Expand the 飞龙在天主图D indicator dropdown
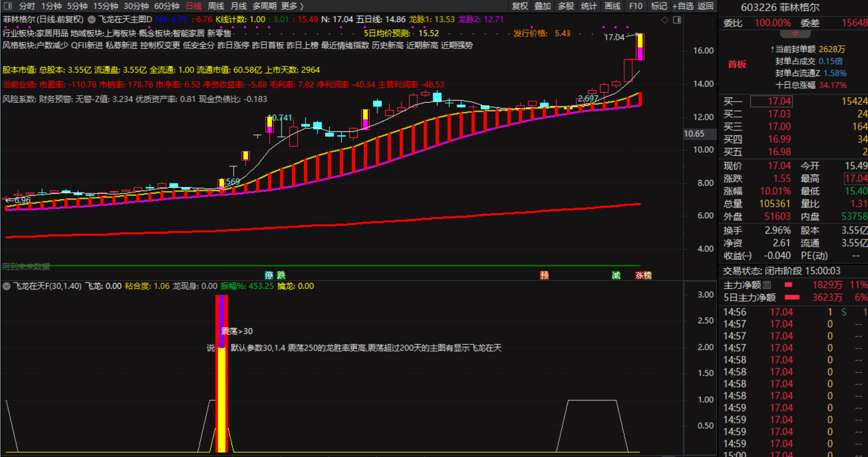The height and width of the screenshot is (457, 868). [x=92, y=19]
